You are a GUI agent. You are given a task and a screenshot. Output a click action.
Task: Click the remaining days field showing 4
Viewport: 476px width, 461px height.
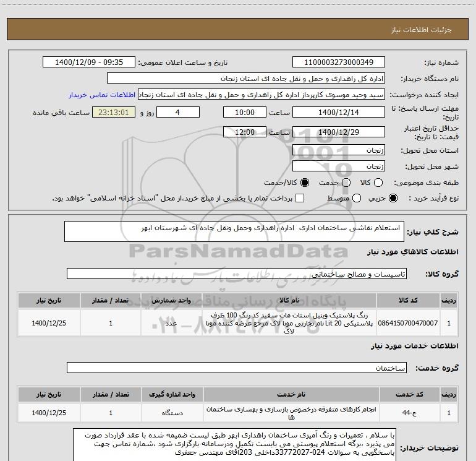coord(177,113)
